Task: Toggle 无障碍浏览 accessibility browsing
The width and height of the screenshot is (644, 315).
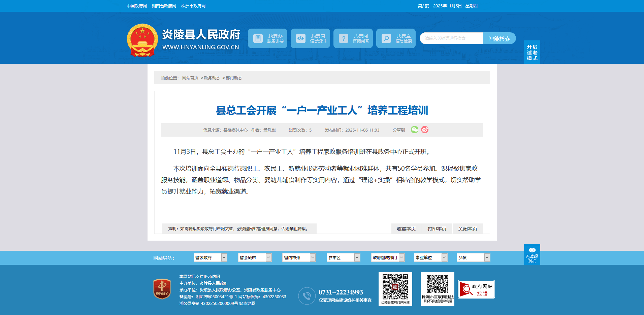Action: click(532, 254)
